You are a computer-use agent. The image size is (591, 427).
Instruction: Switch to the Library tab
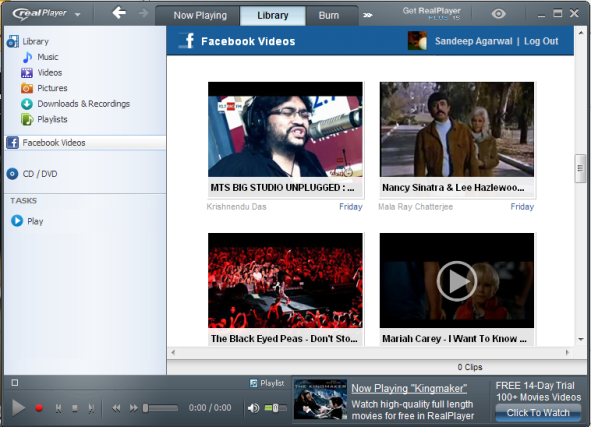[x=273, y=15]
